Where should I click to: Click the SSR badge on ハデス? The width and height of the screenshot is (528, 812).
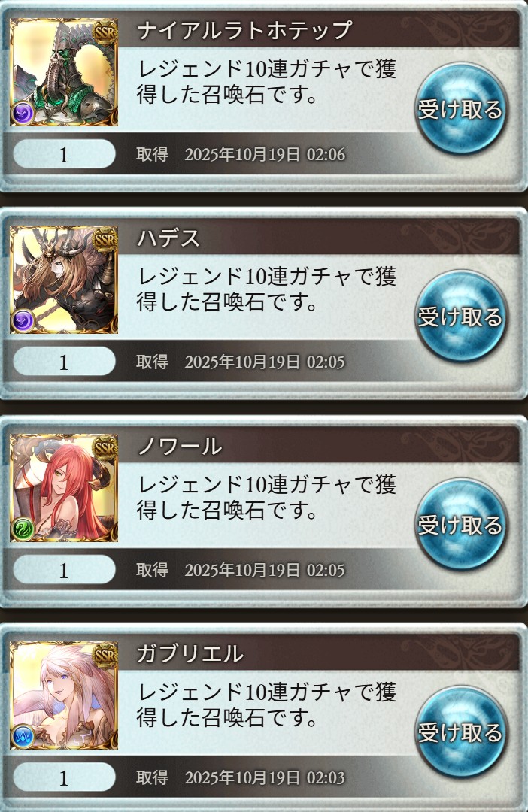105,240
